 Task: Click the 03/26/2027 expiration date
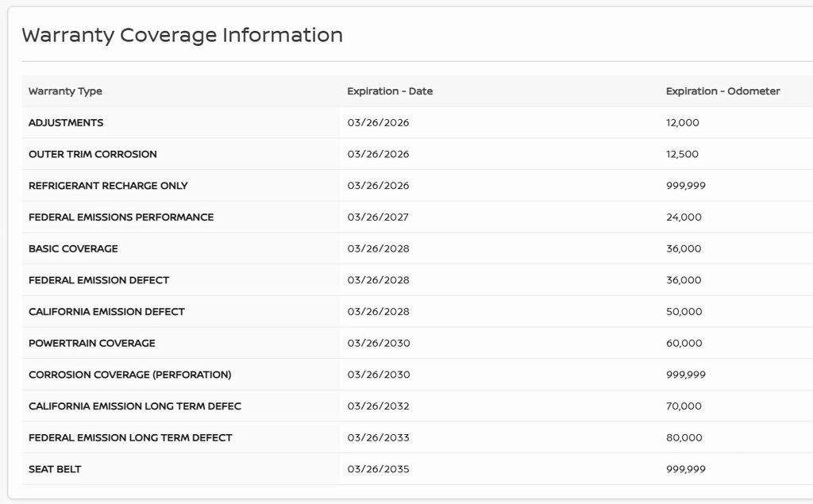[378, 217]
